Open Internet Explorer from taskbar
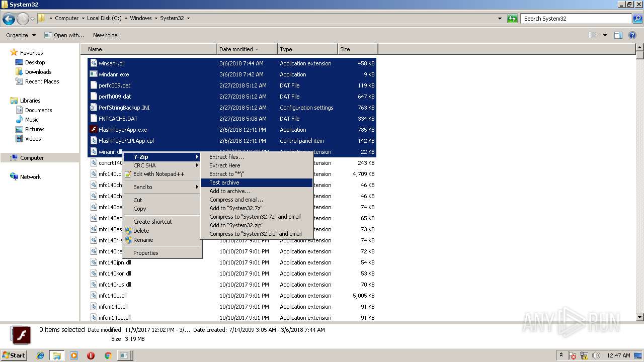This screenshot has width=644, height=362. tap(40, 355)
